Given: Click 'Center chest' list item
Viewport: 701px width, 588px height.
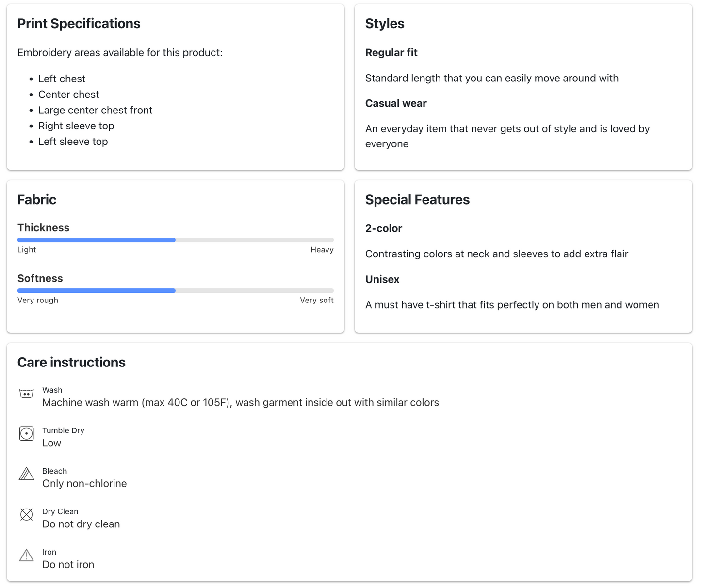Looking at the screenshot, I should [x=68, y=95].
